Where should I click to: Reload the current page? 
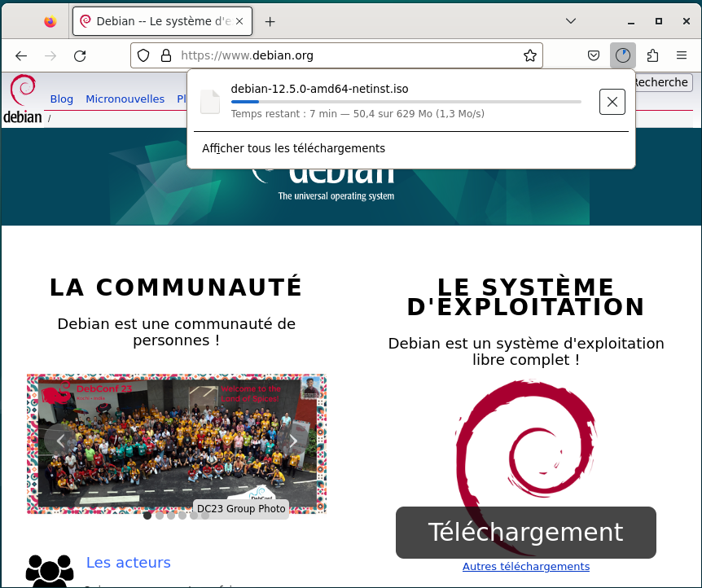click(x=80, y=55)
